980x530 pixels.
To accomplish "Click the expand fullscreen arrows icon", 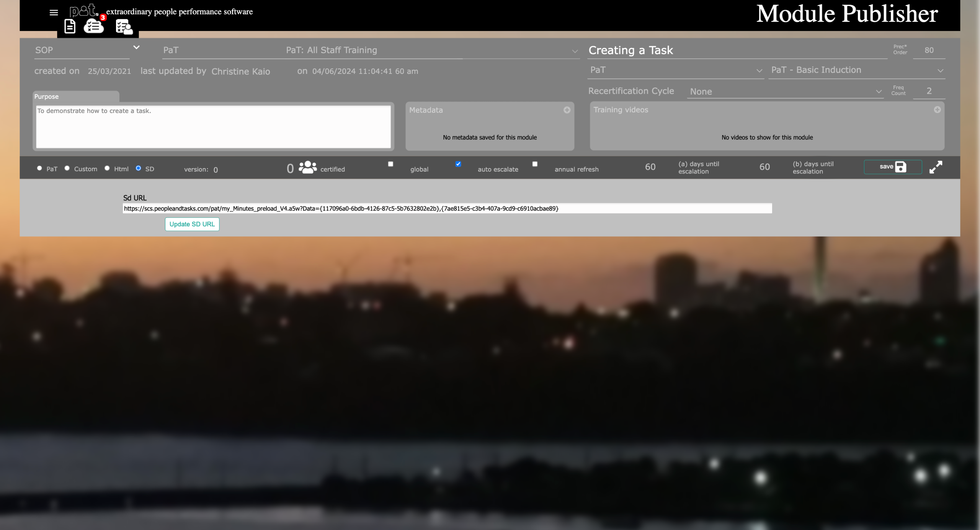I will click(936, 167).
